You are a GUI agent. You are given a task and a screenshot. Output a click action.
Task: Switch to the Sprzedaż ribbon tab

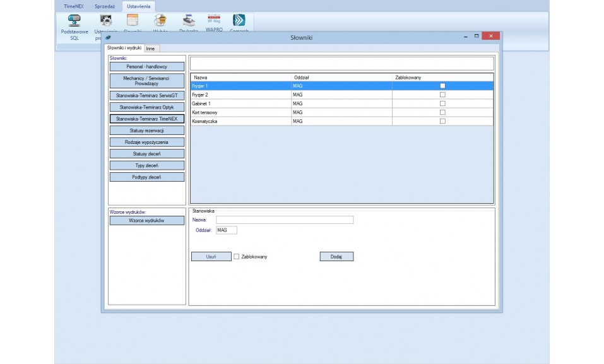coord(105,6)
